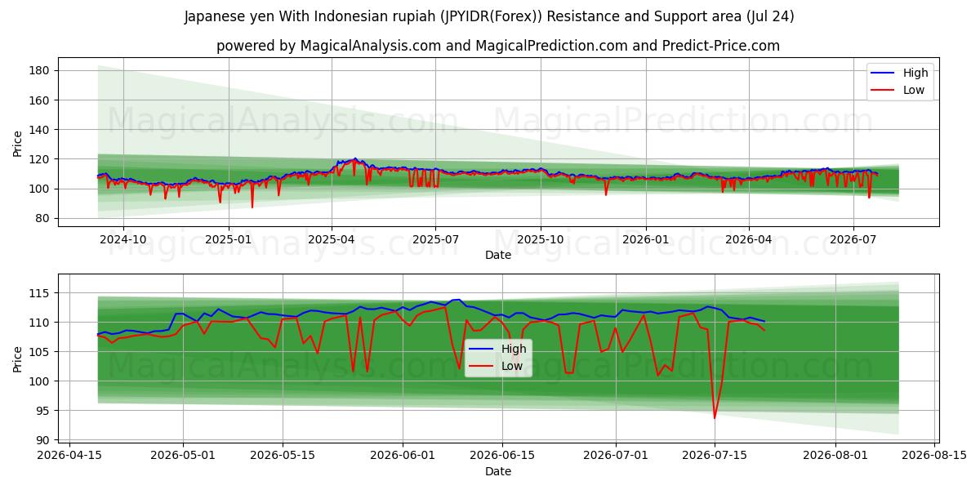Image resolution: width=980 pixels, height=490 pixels.
Task: Click the 'Price' axis label of the lower chart
Action: (18, 359)
